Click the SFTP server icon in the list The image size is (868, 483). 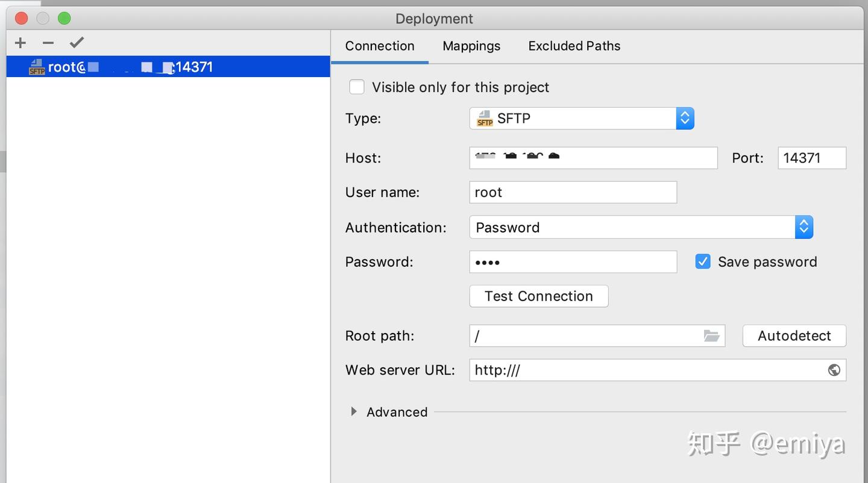[x=37, y=67]
